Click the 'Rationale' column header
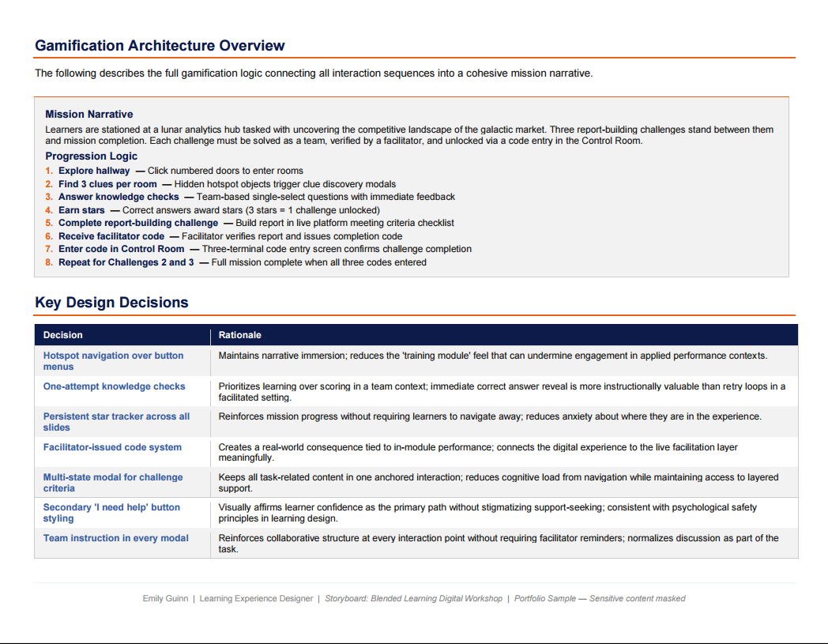The width and height of the screenshot is (828, 644). [240, 335]
